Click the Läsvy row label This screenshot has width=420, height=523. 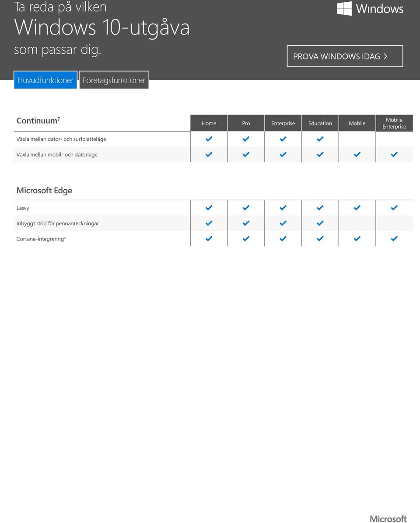tap(23, 208)
